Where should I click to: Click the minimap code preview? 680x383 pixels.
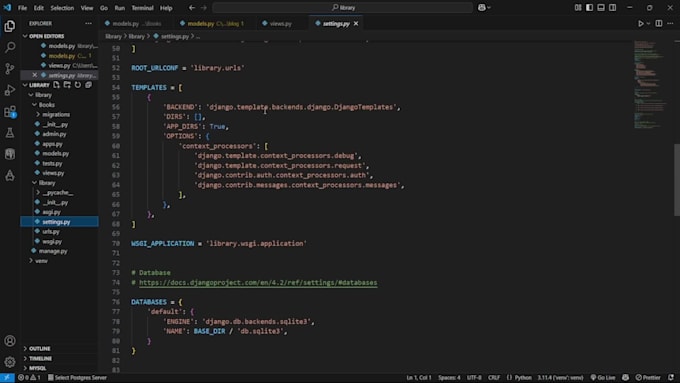point(649,85)
